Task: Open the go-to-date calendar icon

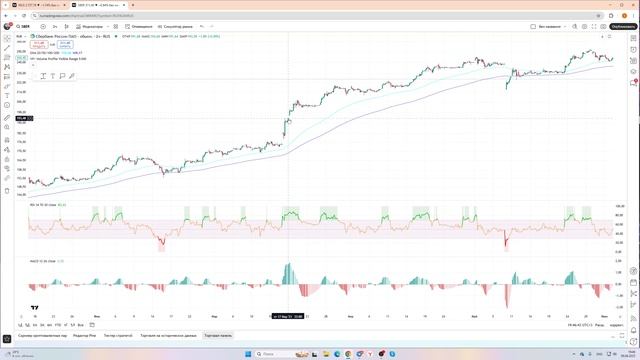Action: [x=92, y=325]
